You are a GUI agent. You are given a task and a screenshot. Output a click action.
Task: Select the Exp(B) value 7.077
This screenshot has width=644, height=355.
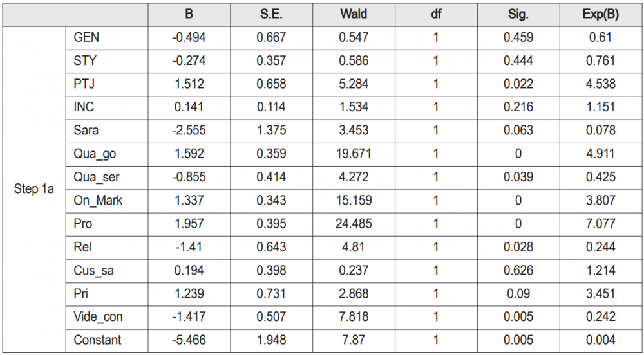[602, 224]
